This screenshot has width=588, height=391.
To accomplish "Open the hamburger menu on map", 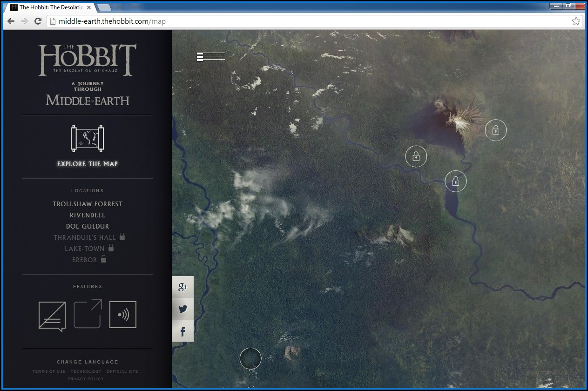I will (210, 57).
